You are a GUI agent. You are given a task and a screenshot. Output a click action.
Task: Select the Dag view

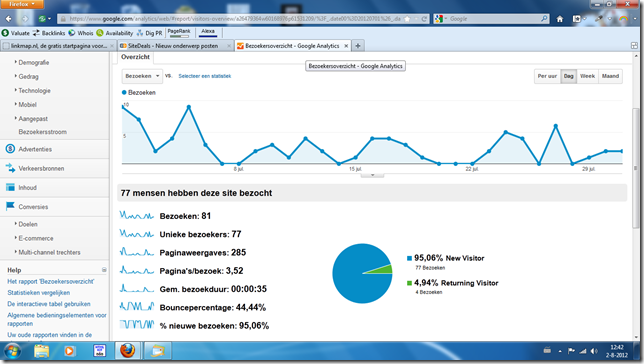[x=568, y=76]
